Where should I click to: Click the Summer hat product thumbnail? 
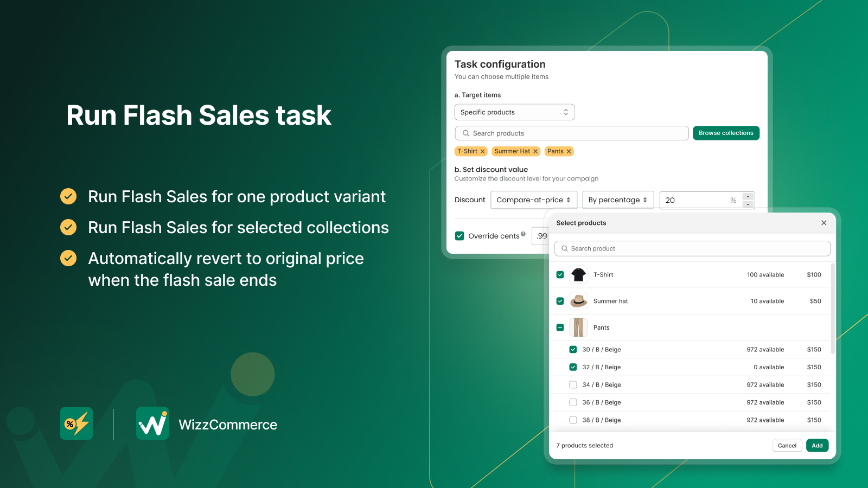point(579,301)
